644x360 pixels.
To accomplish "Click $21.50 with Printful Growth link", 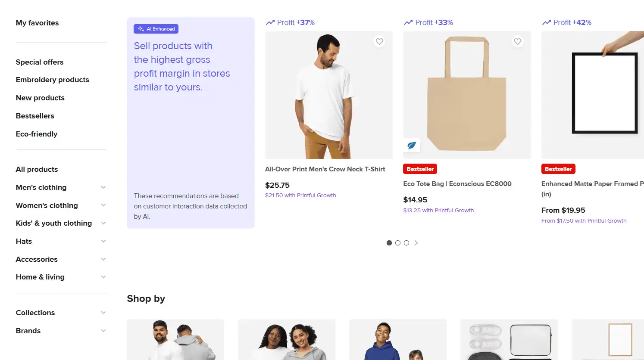I will (x=300, y=196).
